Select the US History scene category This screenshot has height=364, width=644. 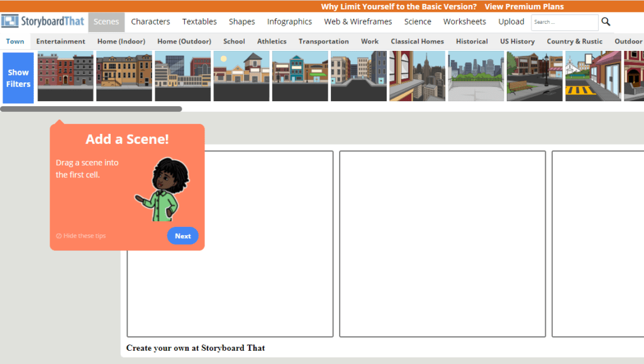[x=518, y=41]
